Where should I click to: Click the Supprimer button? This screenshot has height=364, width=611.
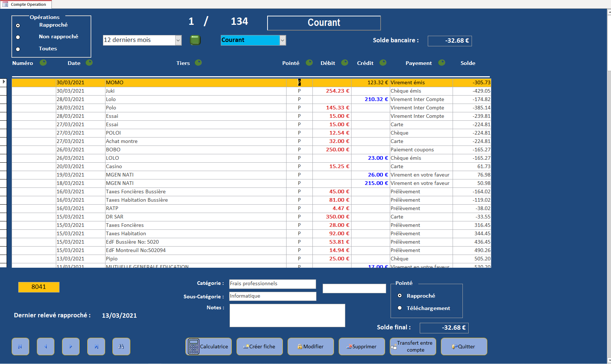tap(362, 346)
